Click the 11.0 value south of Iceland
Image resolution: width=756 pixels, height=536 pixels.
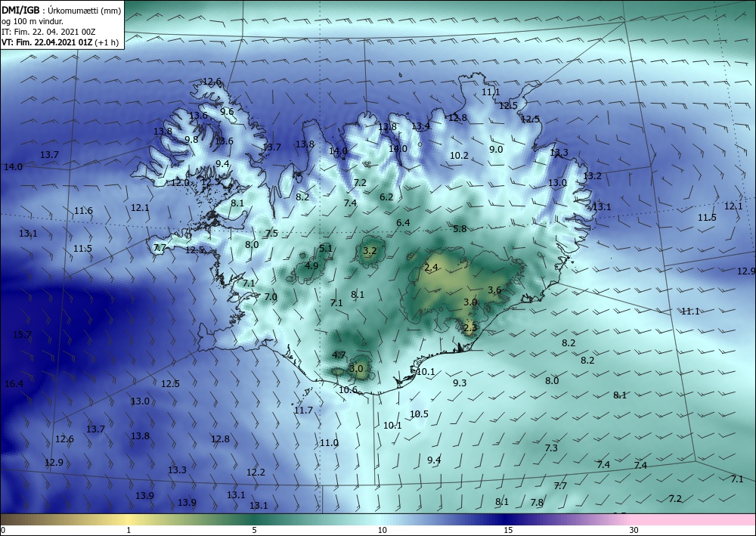click(x=330, y=442)
